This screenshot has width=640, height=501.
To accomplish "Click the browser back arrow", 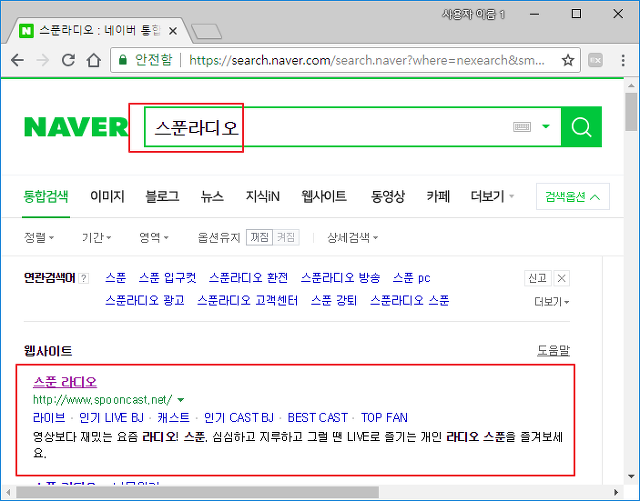I will pos(17,60).
